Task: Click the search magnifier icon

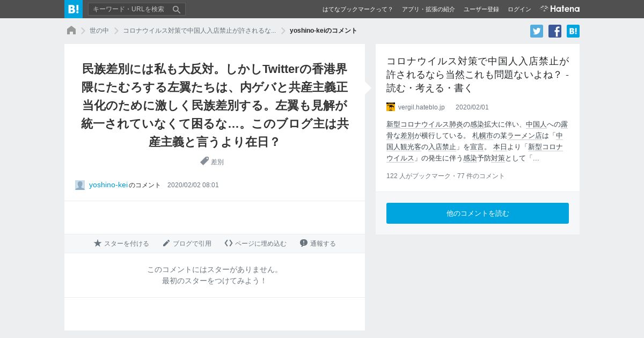Action: coord(177,9)
